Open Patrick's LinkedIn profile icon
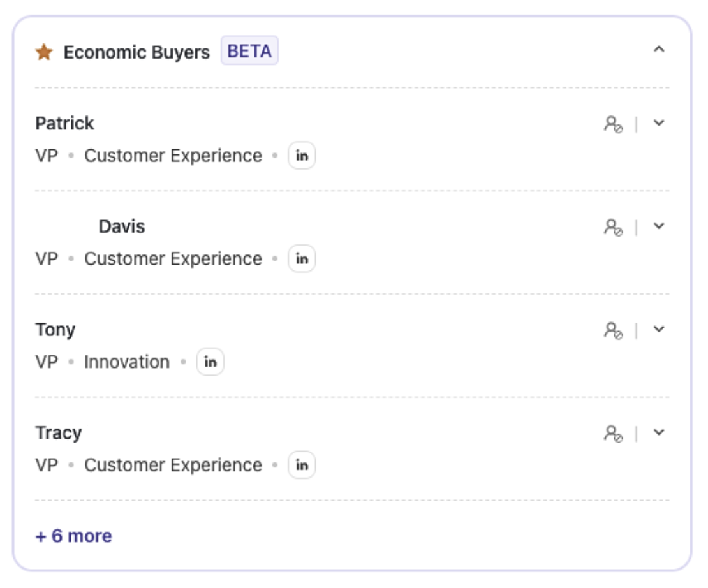Viewport: 708px width, 588px height. tap(302, 156)
